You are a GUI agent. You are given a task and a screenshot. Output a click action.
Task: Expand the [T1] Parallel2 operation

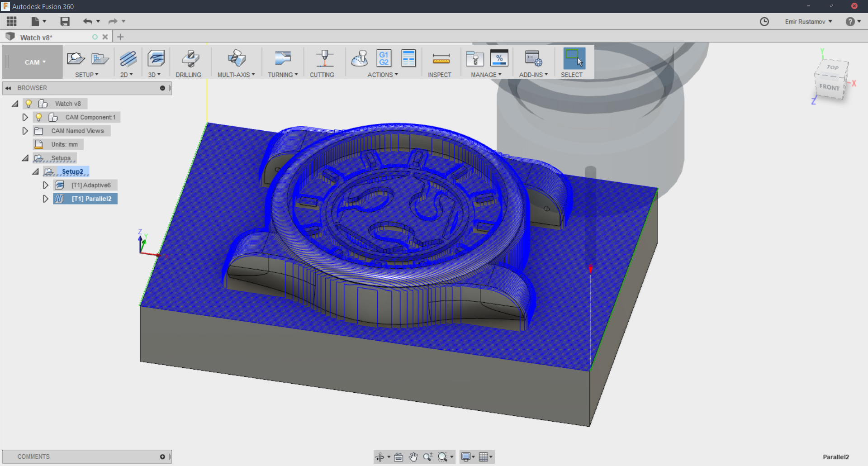click(x=45, y=199)
